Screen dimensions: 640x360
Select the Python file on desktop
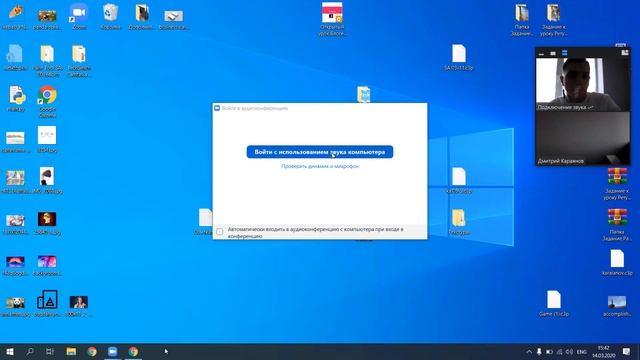click(16, 98)
